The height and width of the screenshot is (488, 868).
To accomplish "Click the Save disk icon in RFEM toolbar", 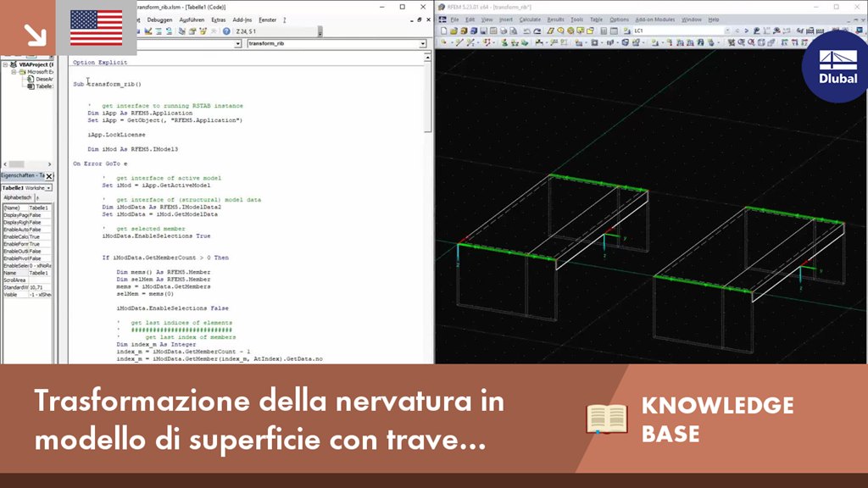I will pos(483,31).
